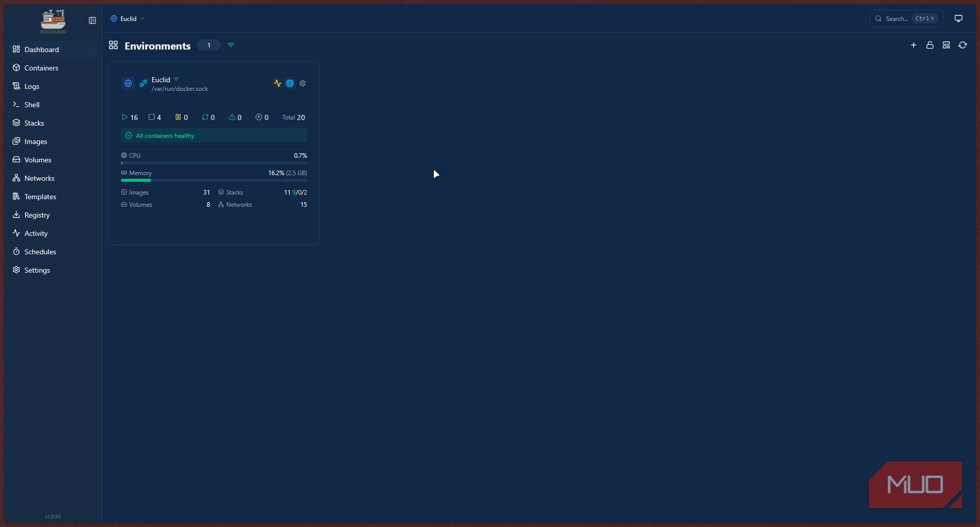Open Euclid card settings gear
The image size is (980, 527).
(303, 83)
